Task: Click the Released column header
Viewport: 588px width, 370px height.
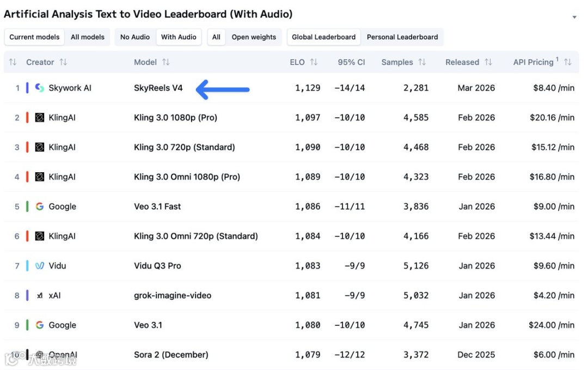Action: tap(462, 62)
